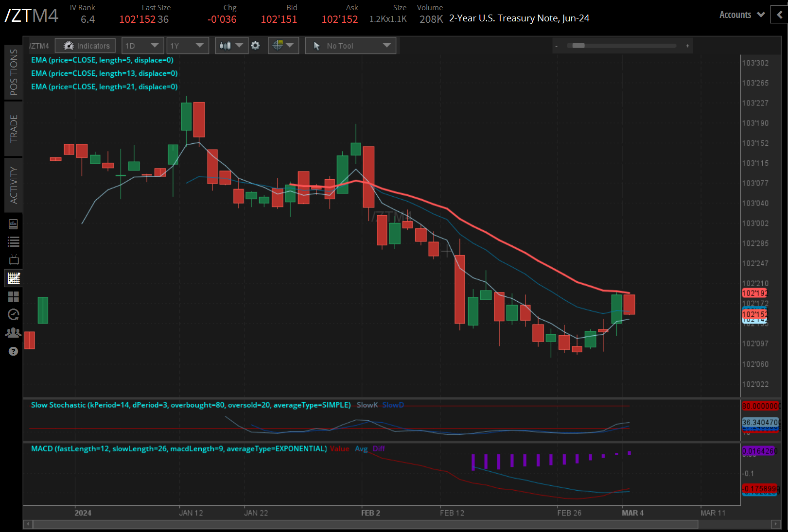788x532 pixels.
Task: Click the large /ZTM4 ticker header
Action: coord(32,16)
